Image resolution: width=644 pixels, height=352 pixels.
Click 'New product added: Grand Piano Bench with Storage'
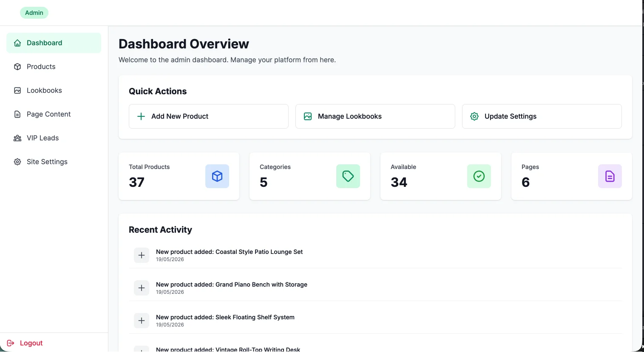tap(232, 284)
